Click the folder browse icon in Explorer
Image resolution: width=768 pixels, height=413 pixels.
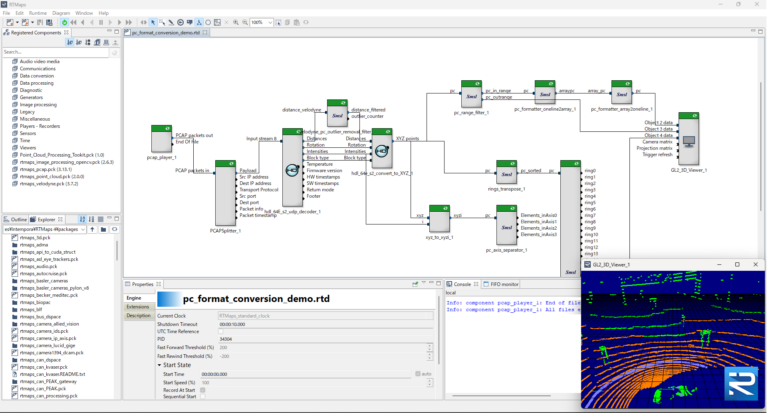click(x=103, y=229)
